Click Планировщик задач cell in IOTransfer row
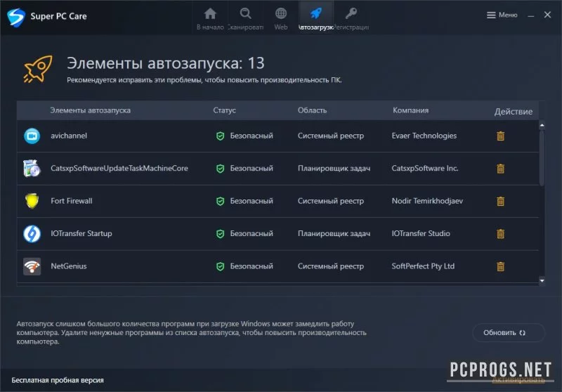 point(334,234)
